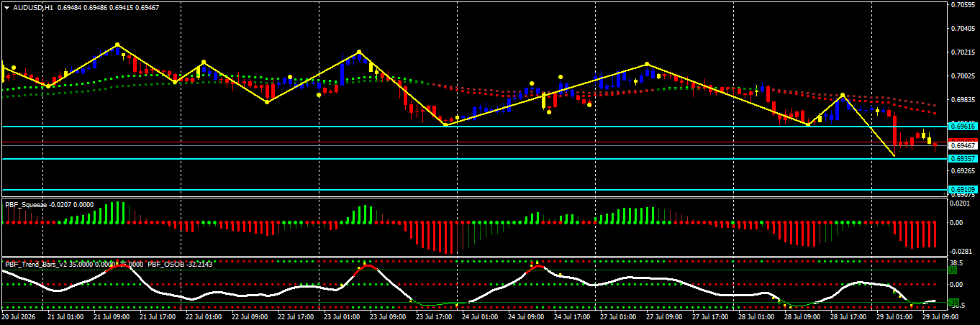
Task: Select the cyan horizontal line at 0.69109
Action: tap(475, 191)
